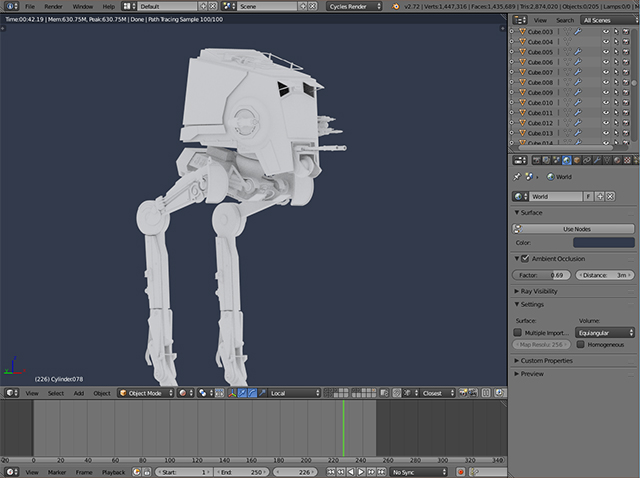This screenshot has height=478, width=640.
Task: Click the outliner editor type icon
Action: click(518, 19)
